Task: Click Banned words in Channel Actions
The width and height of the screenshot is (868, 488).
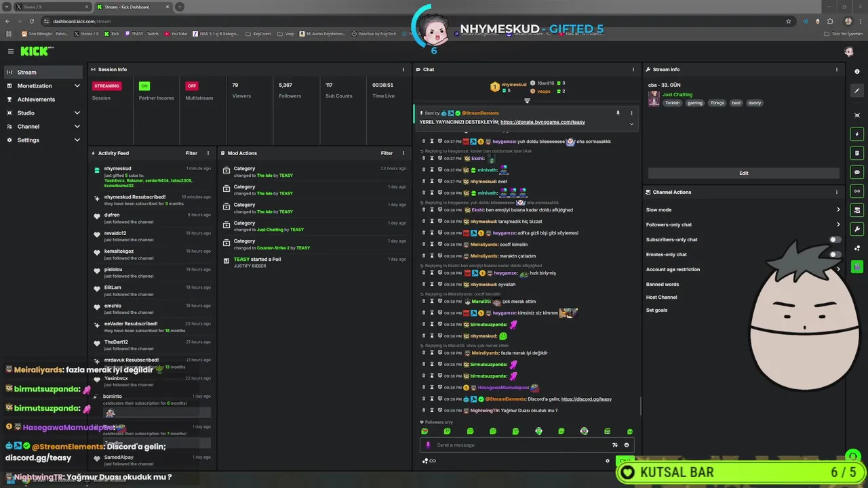Action: pyautogui.click(x=663, y=285)
